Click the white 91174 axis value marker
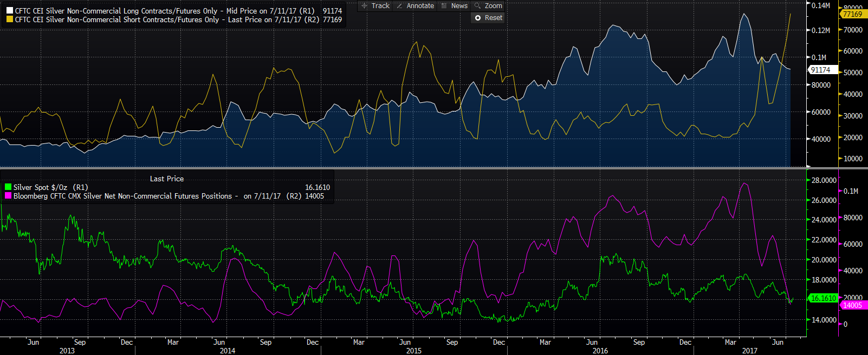The height and width of the screenshot is (355, 868). [820, 70]
